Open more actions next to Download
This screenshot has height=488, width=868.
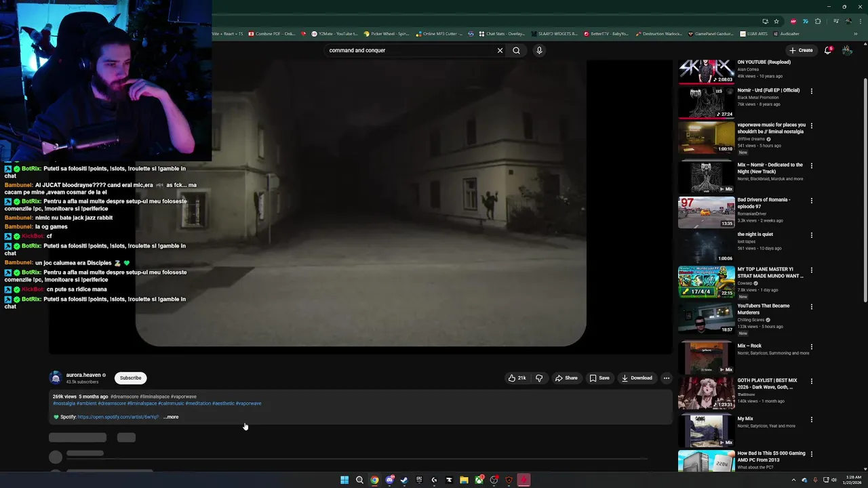tap(667, 378)
